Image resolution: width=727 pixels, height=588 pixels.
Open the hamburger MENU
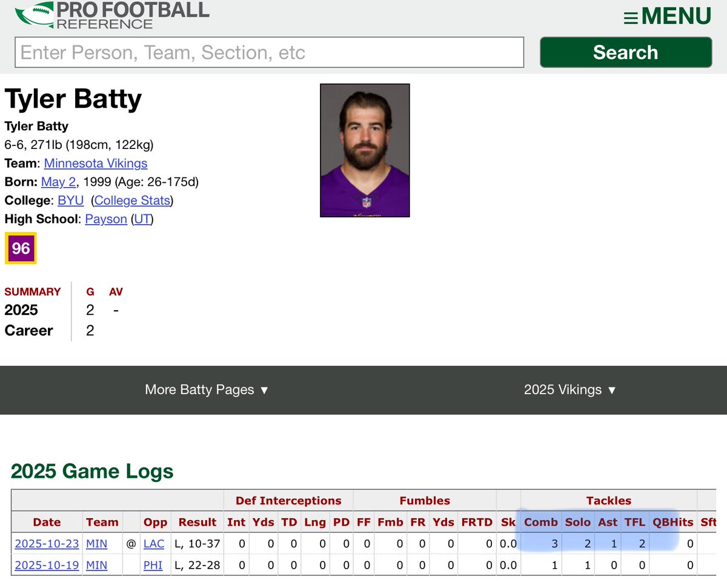click(x=667, y=16)
